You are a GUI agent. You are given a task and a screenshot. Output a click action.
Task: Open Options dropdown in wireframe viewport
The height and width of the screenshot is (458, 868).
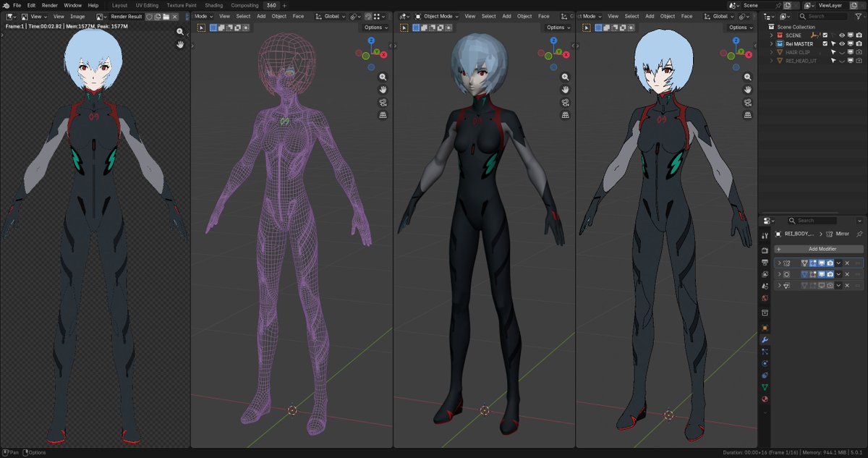[375, 27]
